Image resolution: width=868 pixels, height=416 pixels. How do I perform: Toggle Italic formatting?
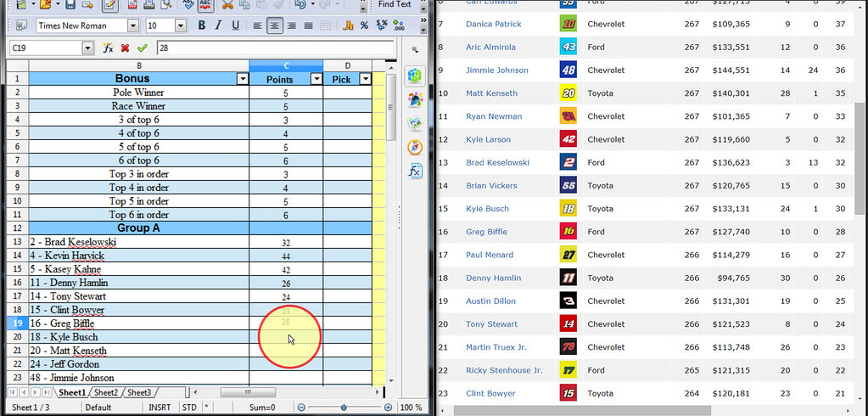(218, 25)
